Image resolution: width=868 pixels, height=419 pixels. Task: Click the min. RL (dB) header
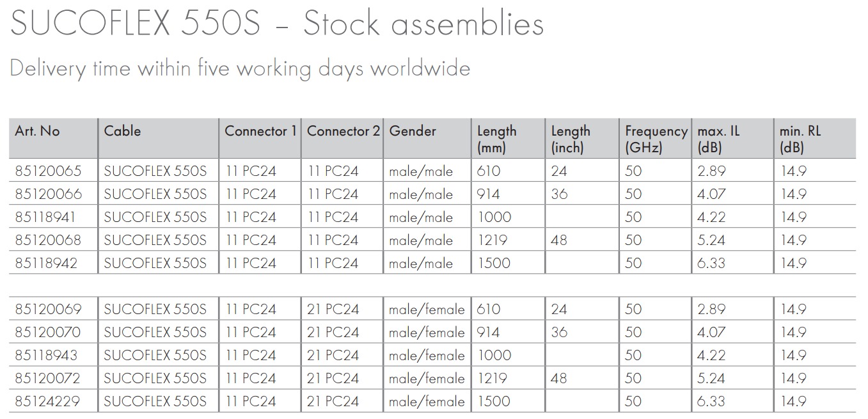[x=800, y=139]
